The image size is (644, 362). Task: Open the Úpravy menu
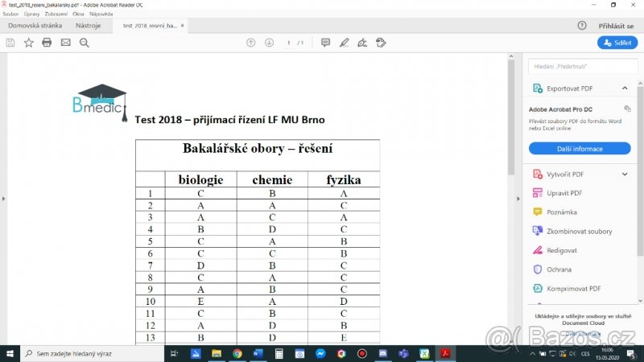click(31, 14)
